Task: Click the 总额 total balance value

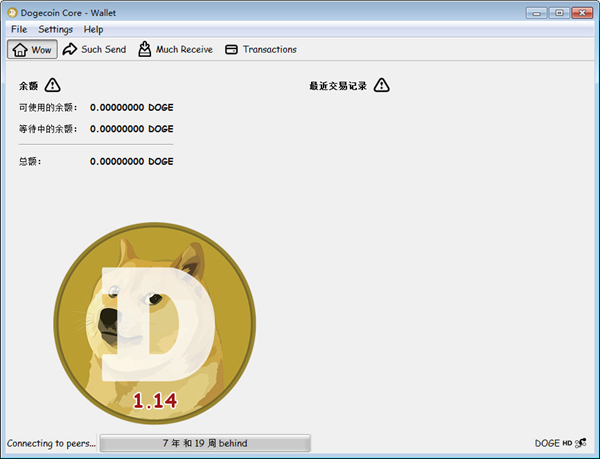Action: 131,161
